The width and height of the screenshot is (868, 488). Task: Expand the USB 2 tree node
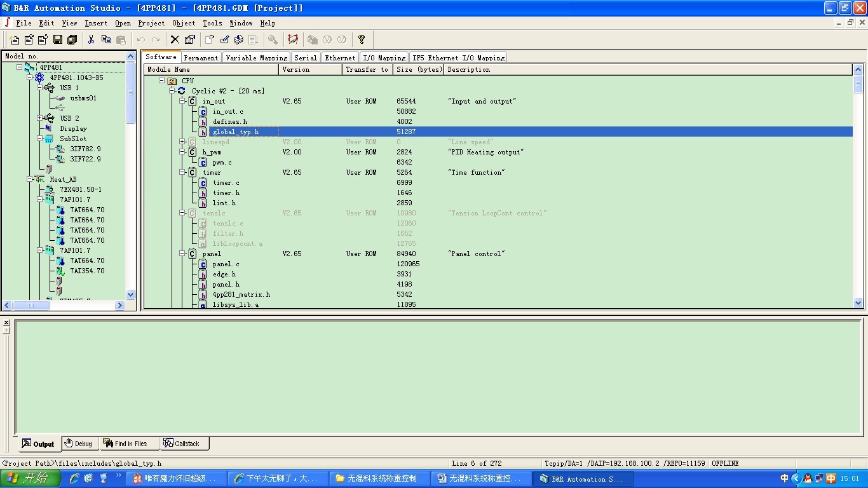[39, 118]
